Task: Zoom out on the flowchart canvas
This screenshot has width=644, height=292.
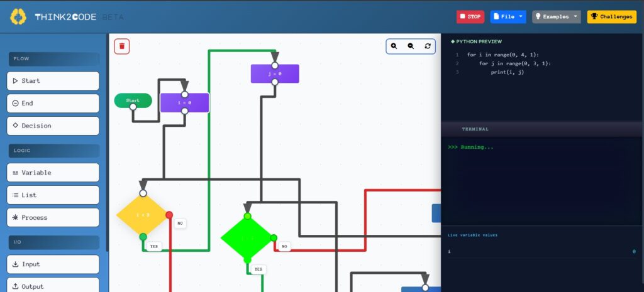Action: (x=411, y=46)
